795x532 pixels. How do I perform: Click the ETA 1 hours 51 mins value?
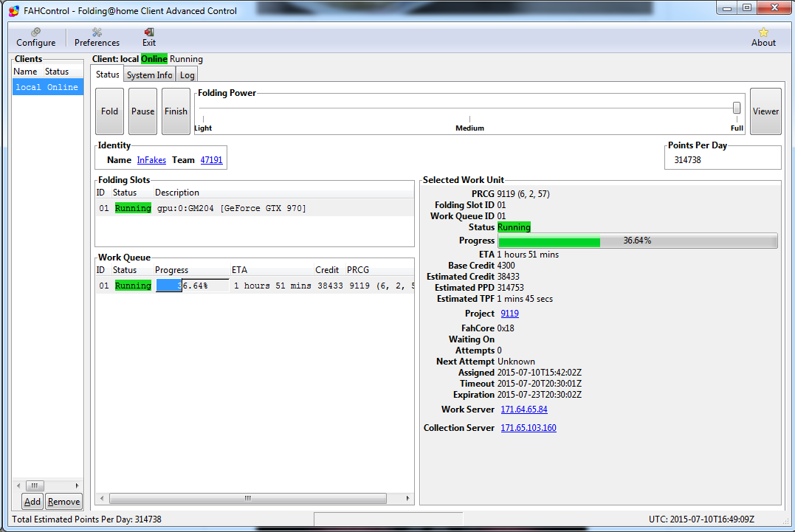528,255
